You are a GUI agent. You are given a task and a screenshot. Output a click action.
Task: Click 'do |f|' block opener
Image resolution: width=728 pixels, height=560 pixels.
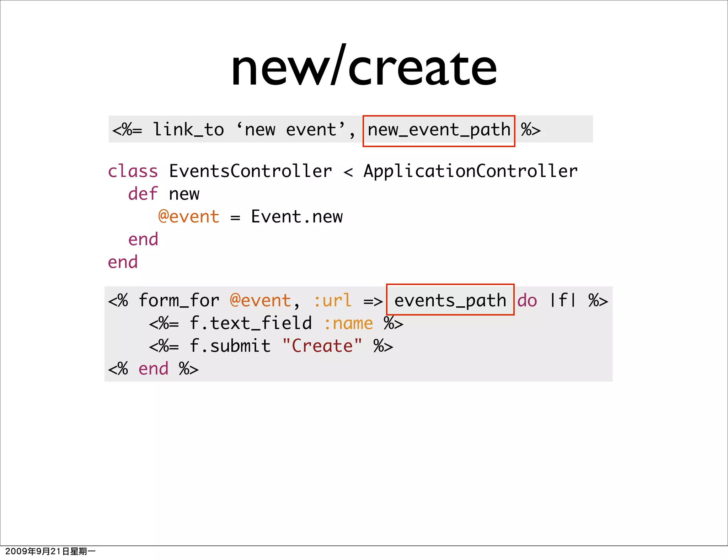coord(546,301)
